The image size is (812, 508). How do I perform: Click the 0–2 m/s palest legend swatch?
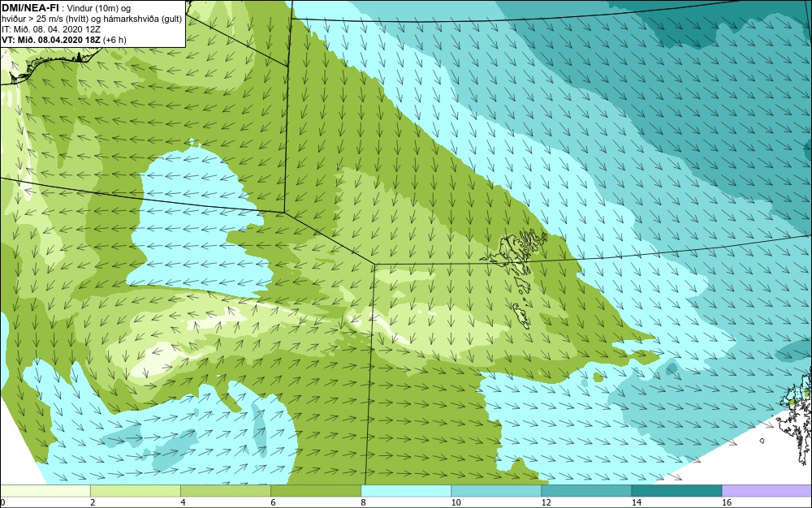click(x=45, y=491)
